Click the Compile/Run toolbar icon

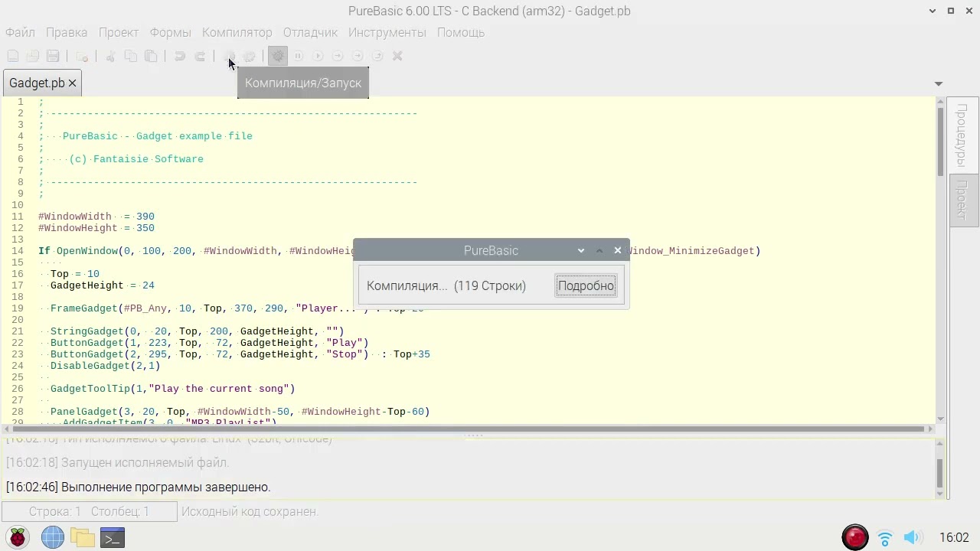pyautogui.click(x=229, y=56)
